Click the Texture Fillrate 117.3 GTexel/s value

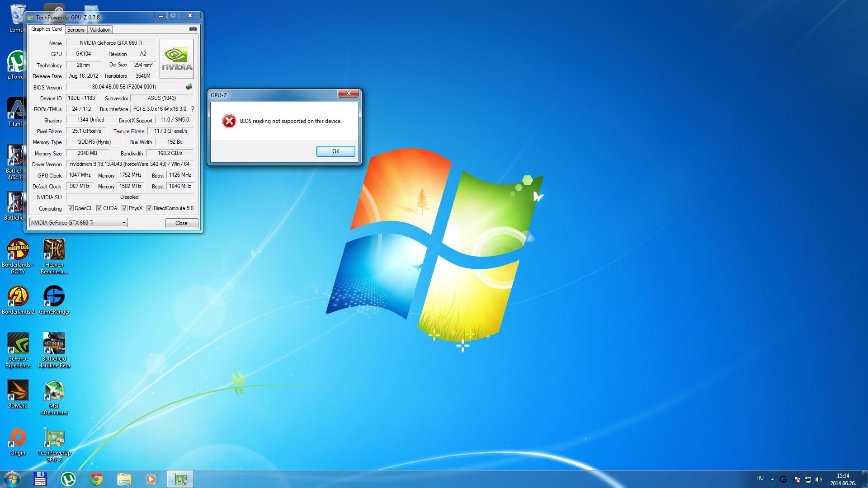point(170,131)
